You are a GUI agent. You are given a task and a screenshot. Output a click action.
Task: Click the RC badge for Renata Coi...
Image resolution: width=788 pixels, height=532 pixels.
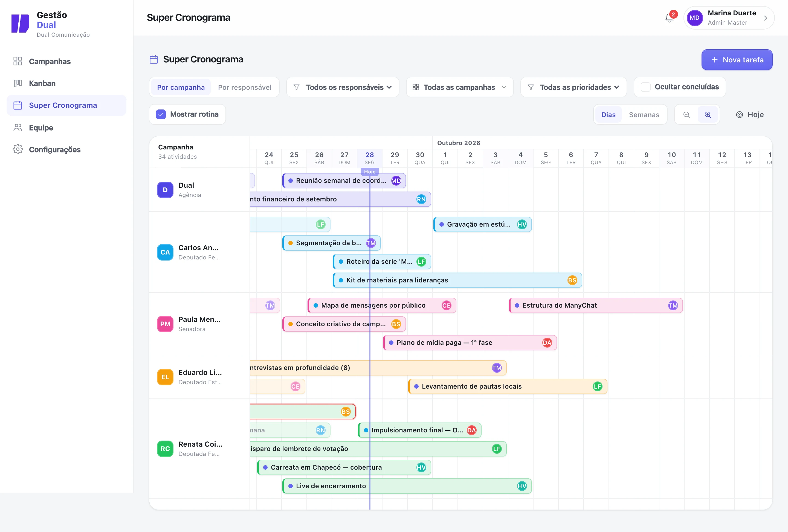[x=165, y=449]
